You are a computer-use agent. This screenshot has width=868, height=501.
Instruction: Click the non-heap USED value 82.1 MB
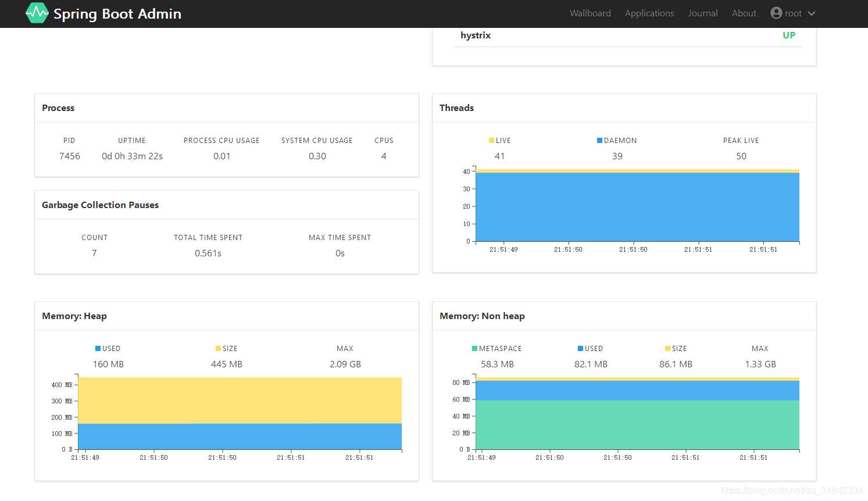click(x=591, y=364)
